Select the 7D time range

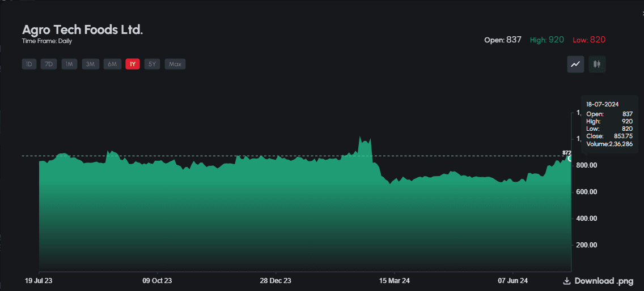point(49,64)
